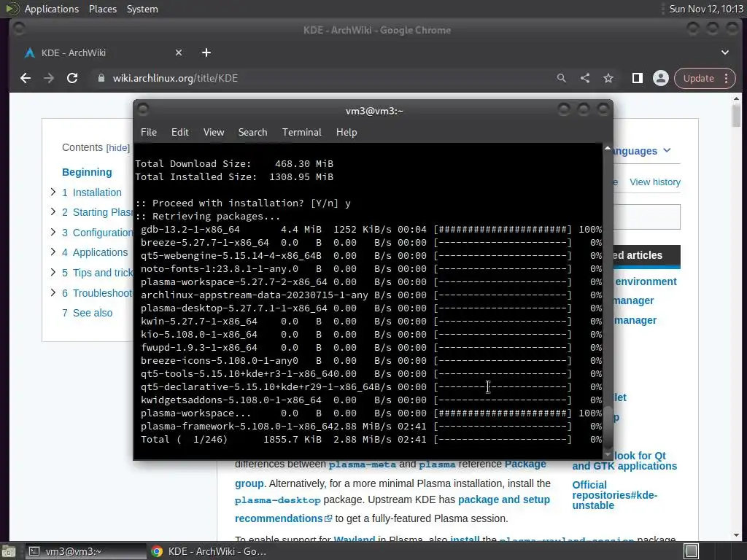Expand the Starting Plasma contents section
Image resolution: width=747 pixels, height=560 pixels.
[53, 212]
